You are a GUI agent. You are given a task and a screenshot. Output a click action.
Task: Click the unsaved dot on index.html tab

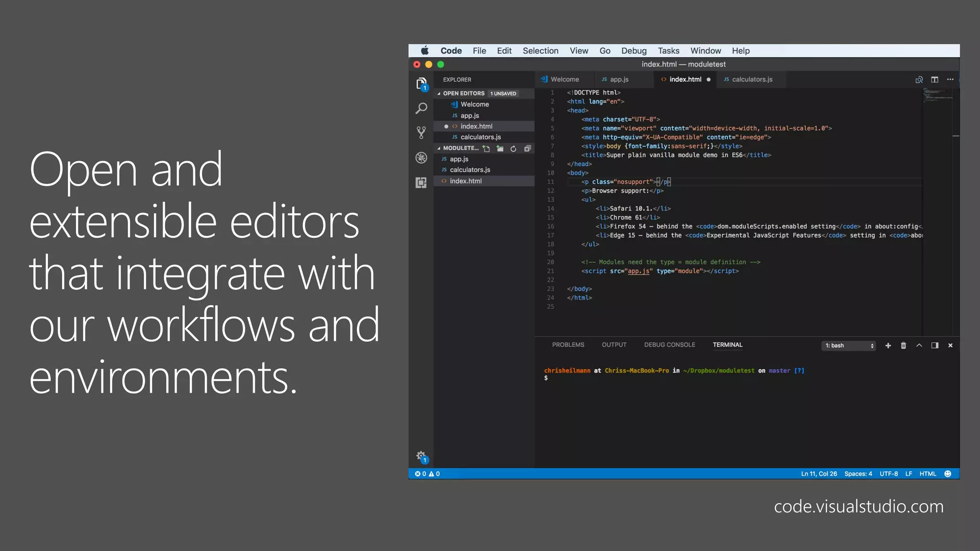tap(708, 79)
